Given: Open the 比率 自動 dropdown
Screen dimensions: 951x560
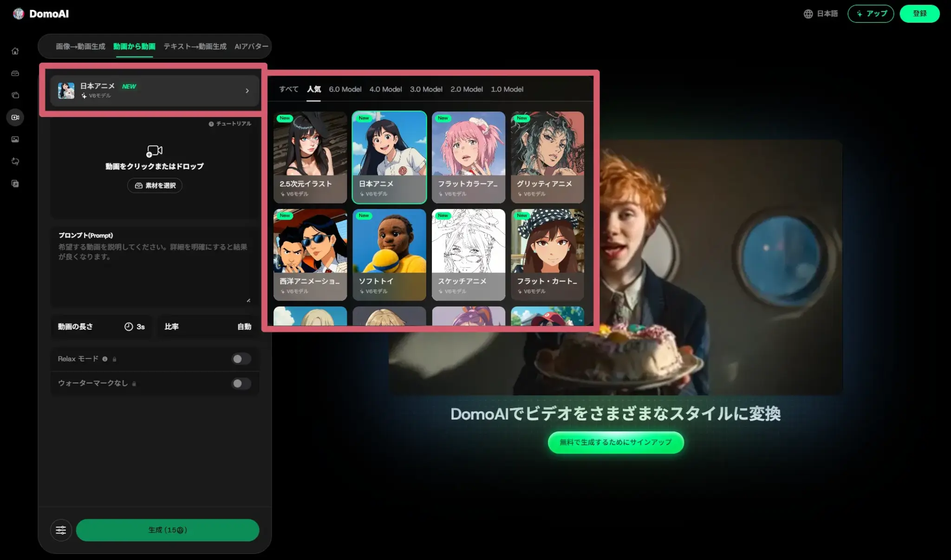Looking at the screenshot, I should pos(208,327).
